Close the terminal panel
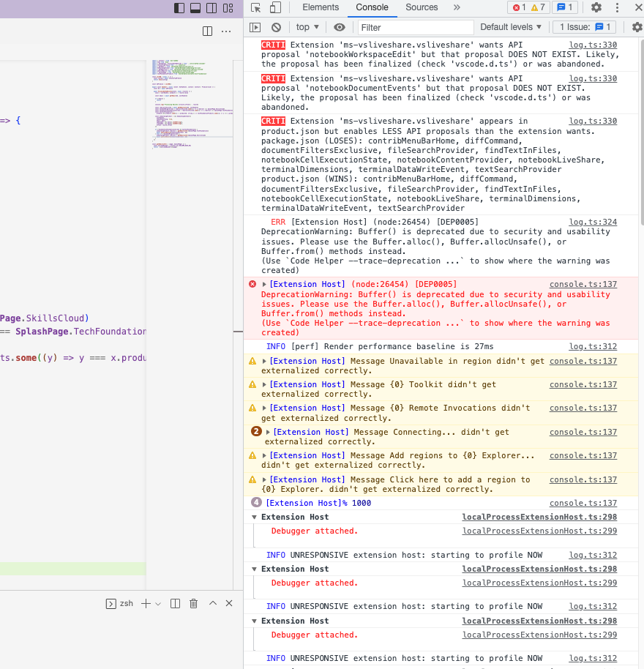 pyautogui.click(x=229, y=603)
